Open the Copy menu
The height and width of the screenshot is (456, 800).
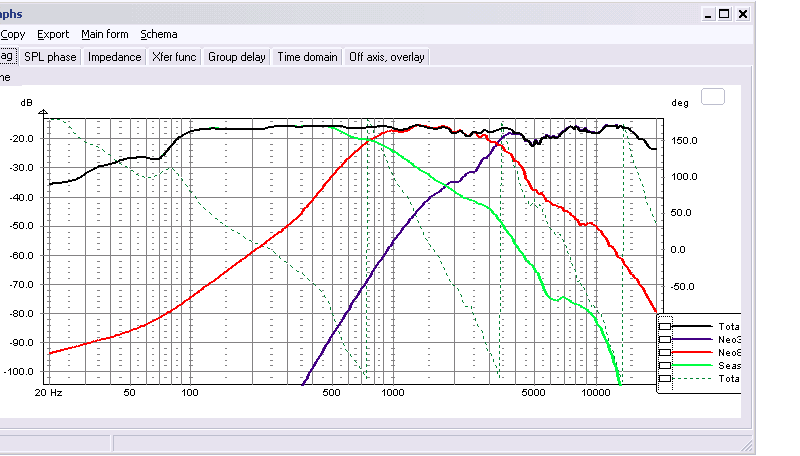tap(12, 34)
